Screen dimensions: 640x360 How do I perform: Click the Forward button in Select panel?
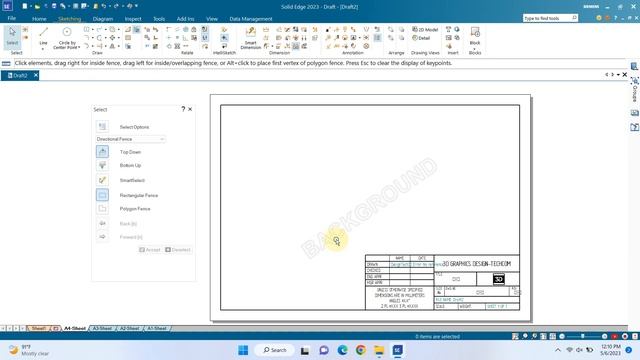[102, 237]
